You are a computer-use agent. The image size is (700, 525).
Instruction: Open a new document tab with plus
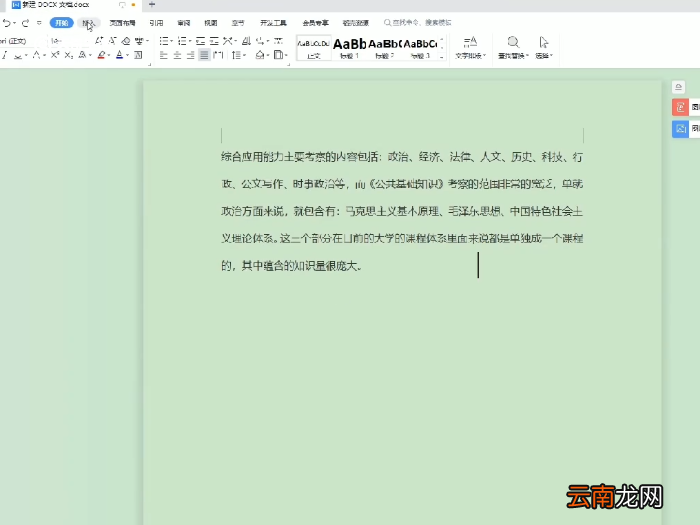(152, 4)
